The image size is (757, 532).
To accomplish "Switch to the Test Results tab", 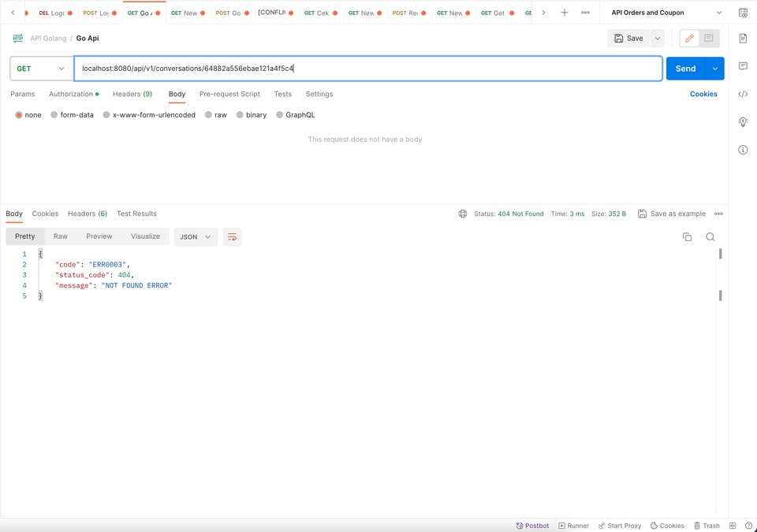I will [136, 214].
